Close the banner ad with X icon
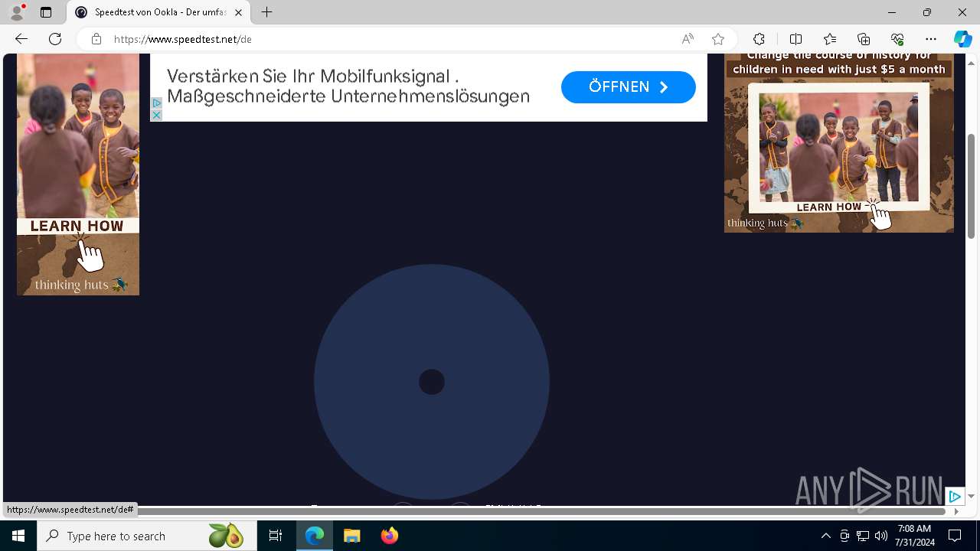This screenshot has width=980, height=551. click(x=156, y=115)
